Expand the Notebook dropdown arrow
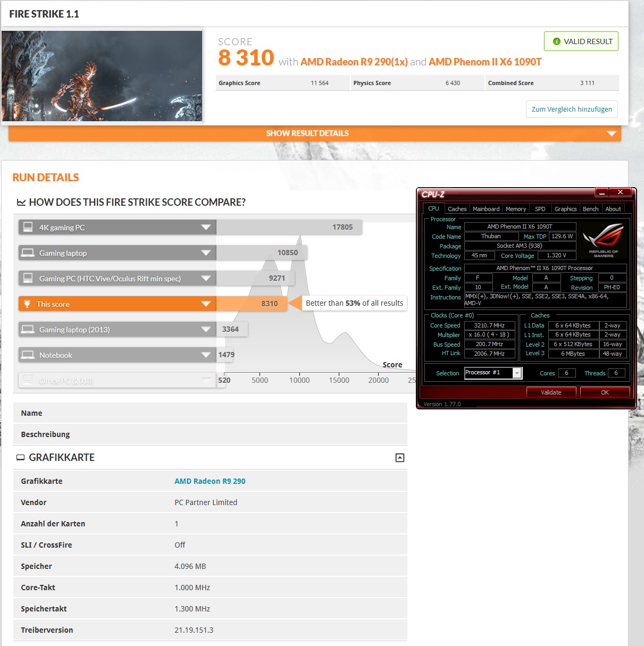The width and height of the screenshot is (644, 646). [206, 355]
